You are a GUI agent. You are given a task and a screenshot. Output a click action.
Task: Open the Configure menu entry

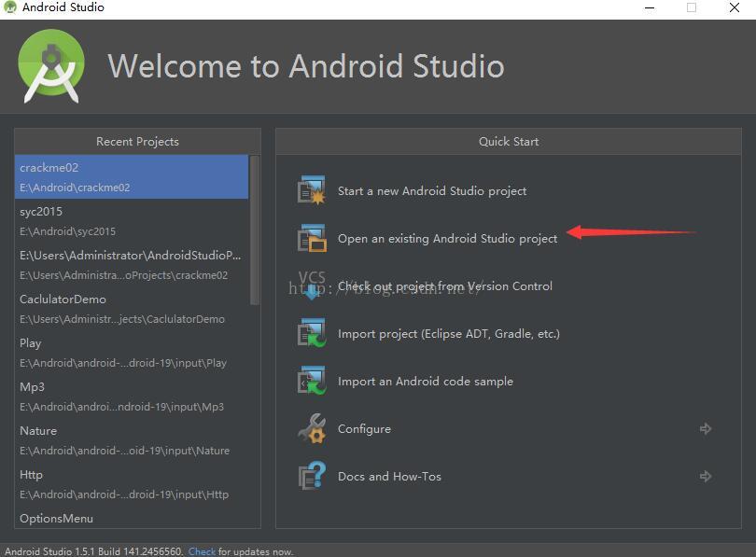(x=365, y=429)
